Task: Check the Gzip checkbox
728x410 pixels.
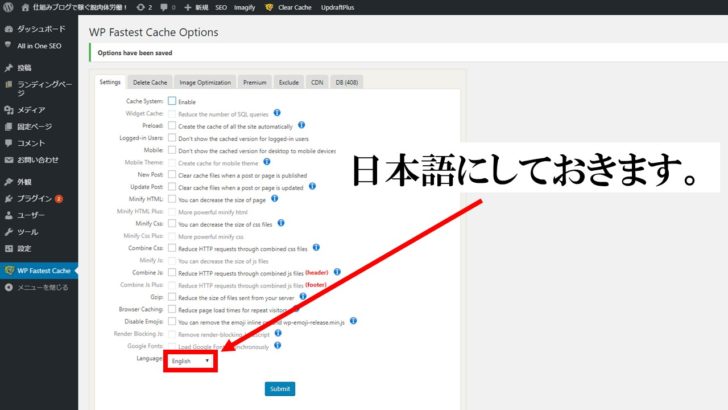Action: point(172,297)
